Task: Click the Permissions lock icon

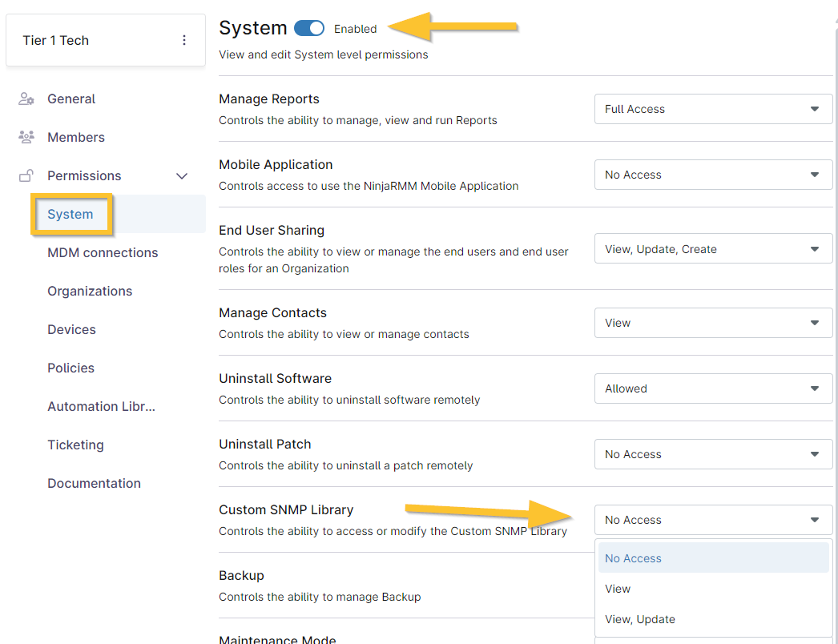Action: [26, 176]
